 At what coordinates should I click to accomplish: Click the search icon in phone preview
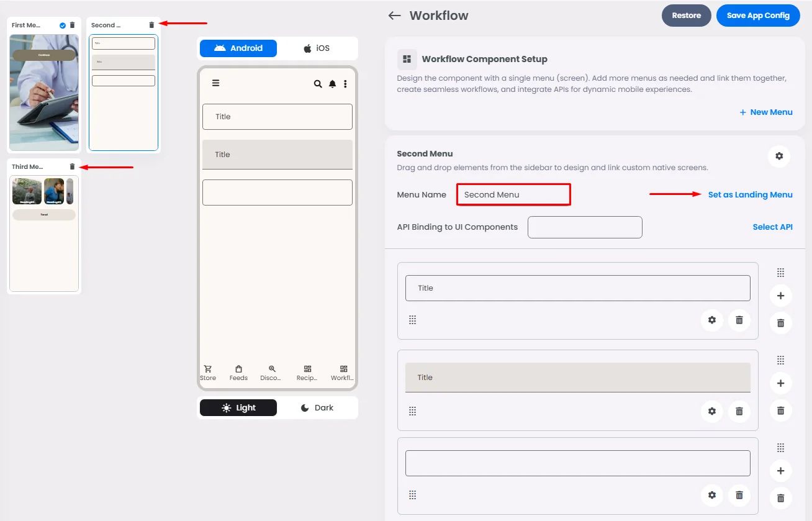318,84
